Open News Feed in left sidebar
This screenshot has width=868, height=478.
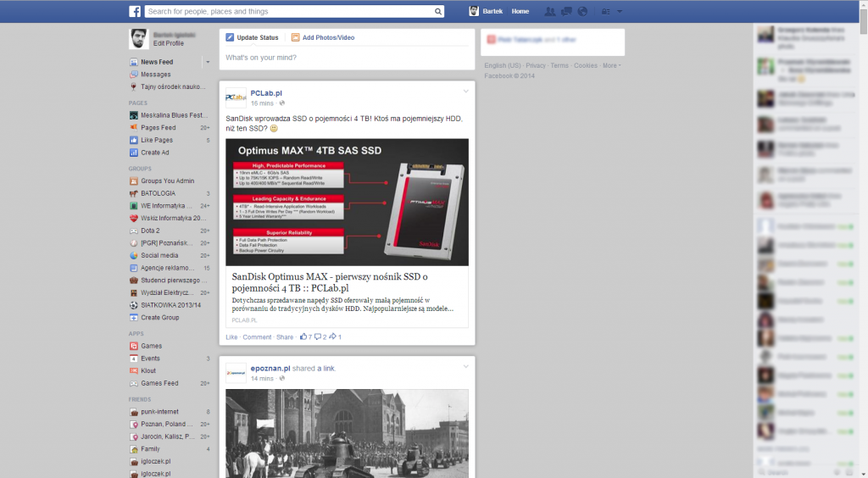(x=157, y=62)
